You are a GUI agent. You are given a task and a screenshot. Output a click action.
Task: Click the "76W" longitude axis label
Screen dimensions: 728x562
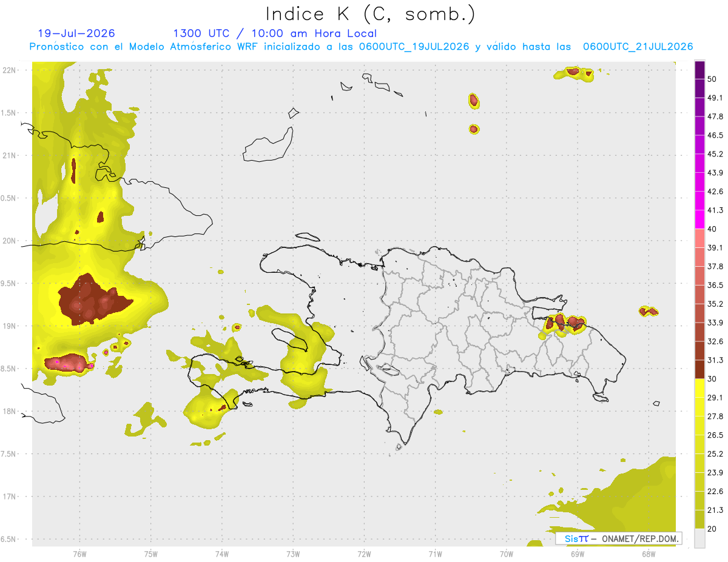(x=79, y=553)
